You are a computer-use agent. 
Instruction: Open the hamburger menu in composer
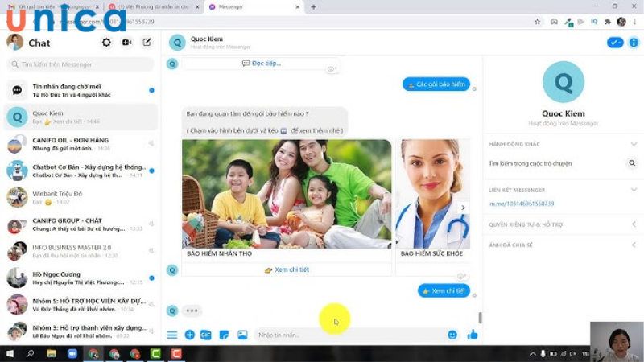[172, 335]
